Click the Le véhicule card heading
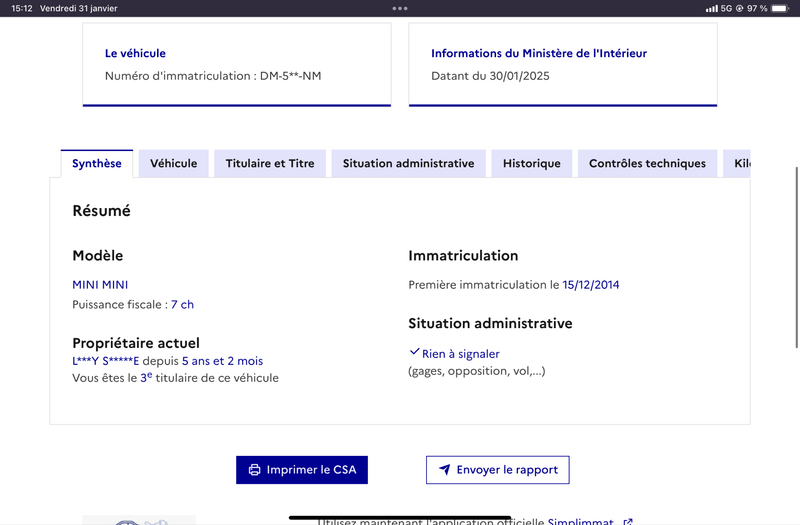The height and width of the screenshot is (525, 800). 135,53
